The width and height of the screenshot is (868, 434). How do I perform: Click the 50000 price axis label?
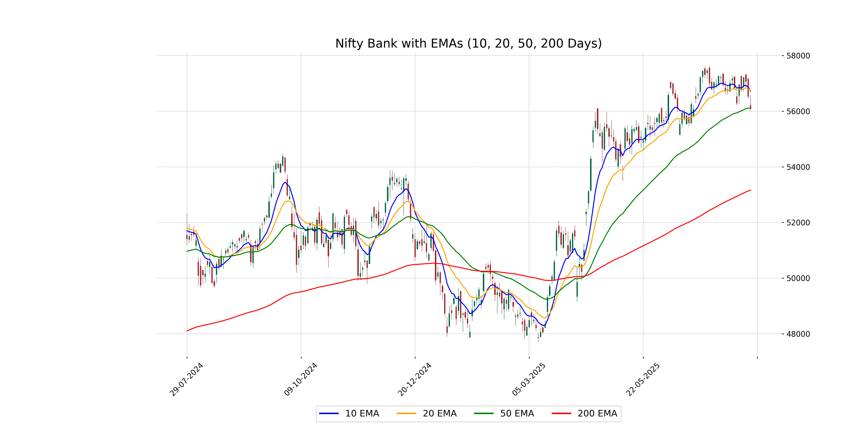798,278
